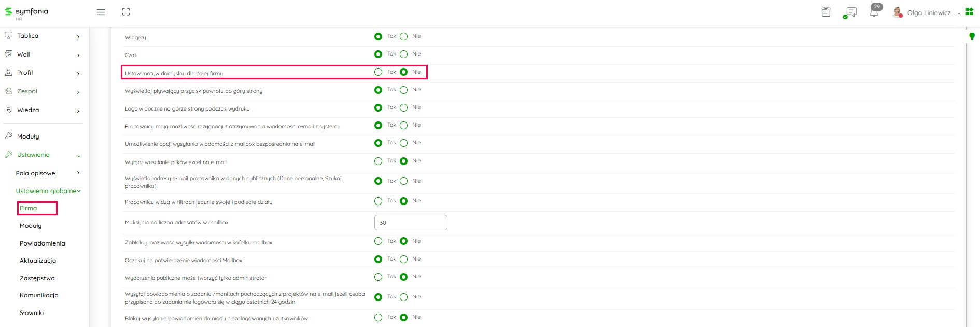Screen dimensions: 980x327
Task: Click the green lightbulb hint icon
Action: [x=972, y=36]
